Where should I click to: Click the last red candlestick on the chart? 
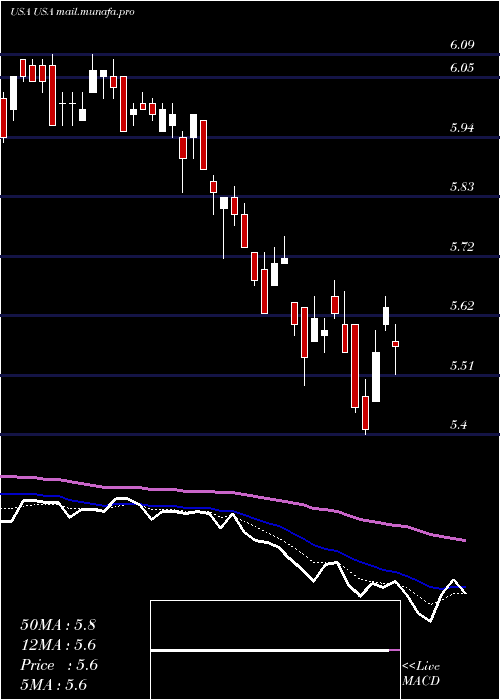click(396, 344)
